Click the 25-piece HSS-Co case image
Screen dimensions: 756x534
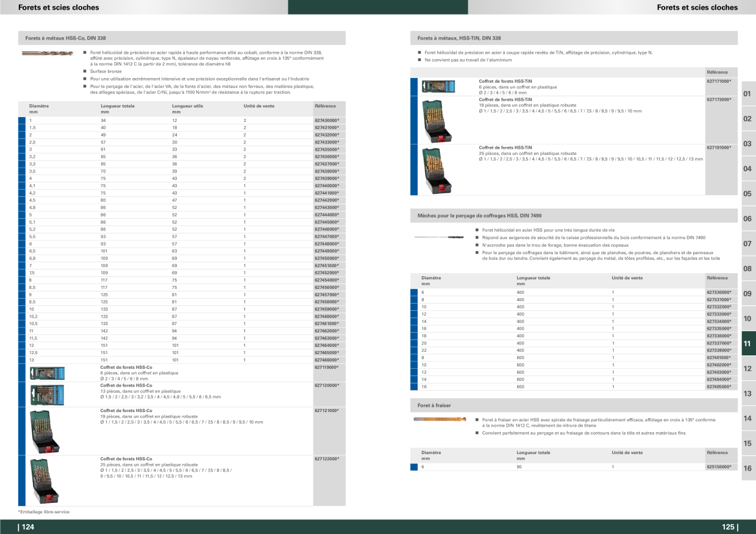coord(44,480)
